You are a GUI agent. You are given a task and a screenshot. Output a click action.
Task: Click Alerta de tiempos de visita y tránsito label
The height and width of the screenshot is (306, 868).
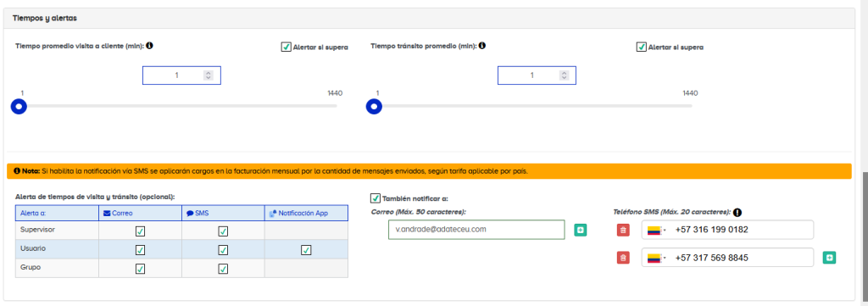pos(95,198)
